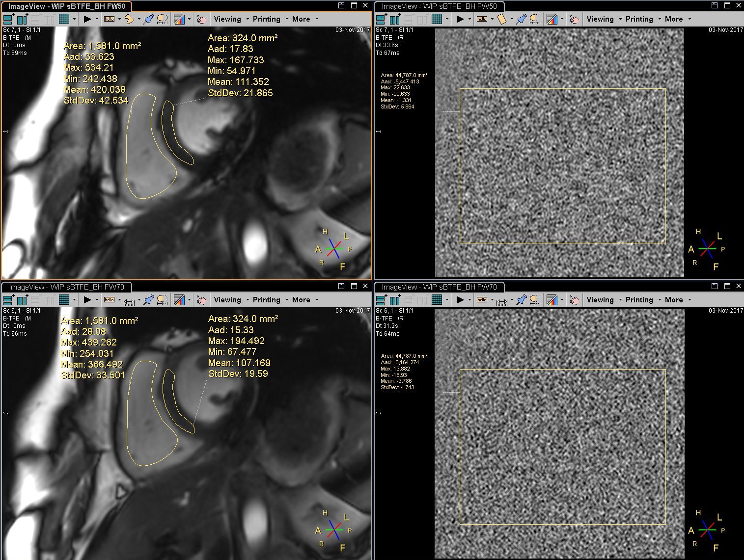Select the 'ImageView - WIP sBTFE_BH FW50' left tab

pos(67,6)
